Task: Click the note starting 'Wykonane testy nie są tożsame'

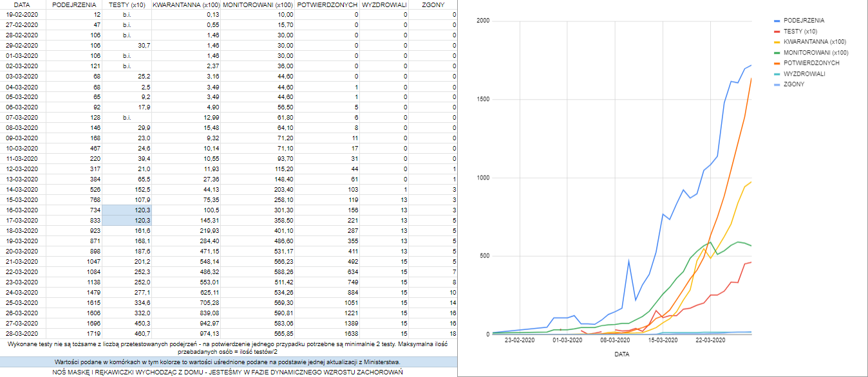Action: [229, 348]
